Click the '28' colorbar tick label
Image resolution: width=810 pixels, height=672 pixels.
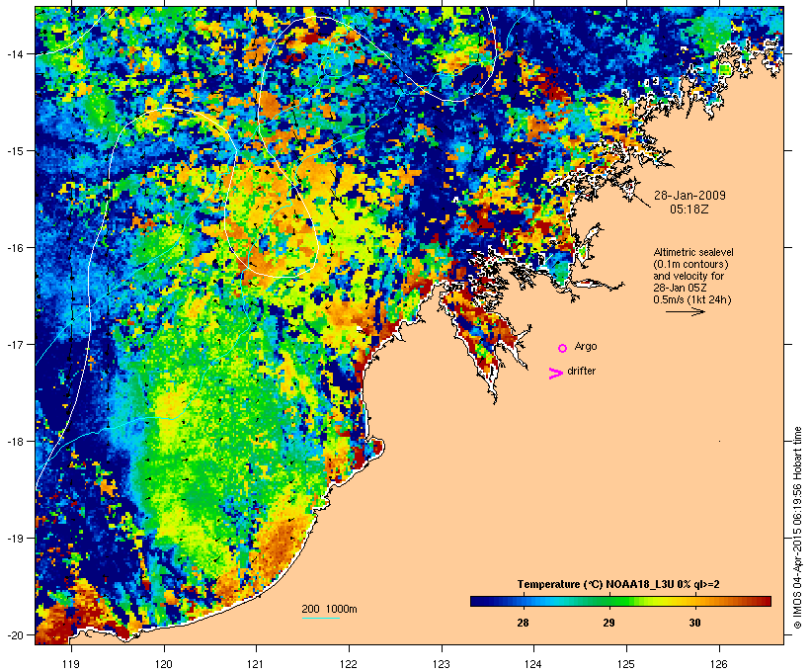[523, 623]
